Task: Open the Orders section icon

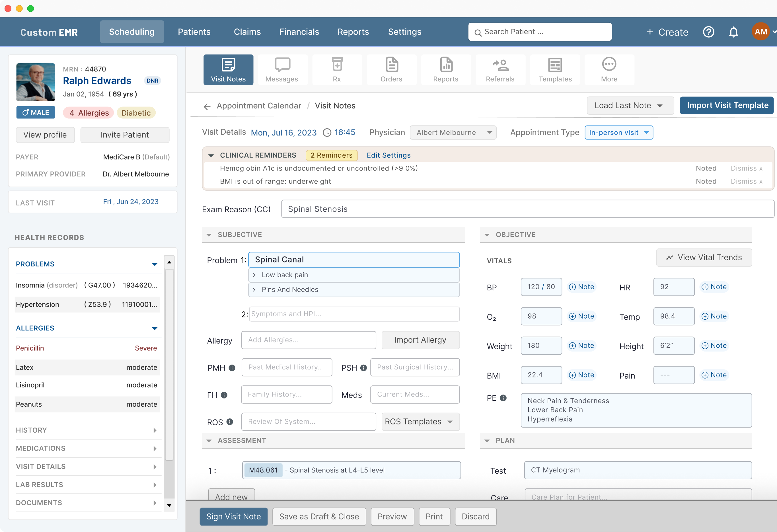Action: (x=391, y=69)
